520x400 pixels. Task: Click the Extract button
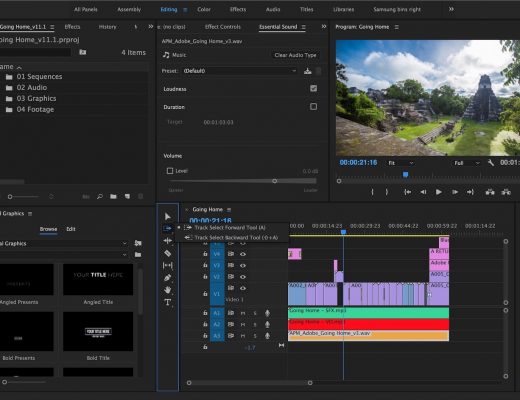point(506,192)
